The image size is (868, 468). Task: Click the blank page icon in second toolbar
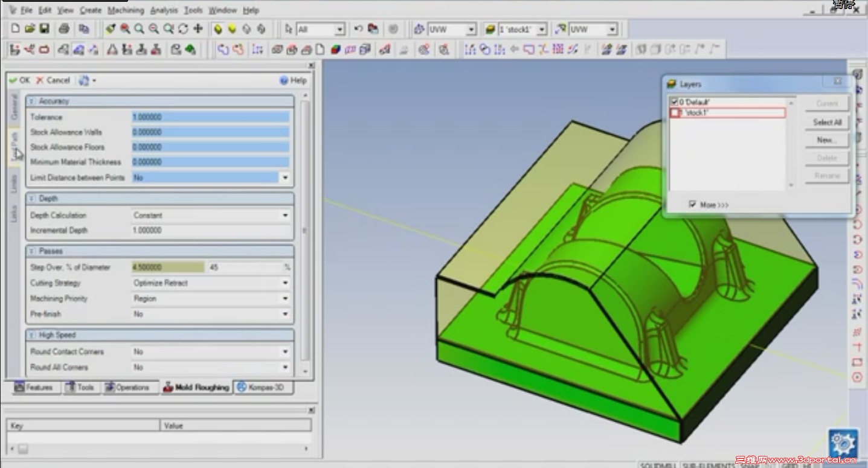[x=321, y=50]
